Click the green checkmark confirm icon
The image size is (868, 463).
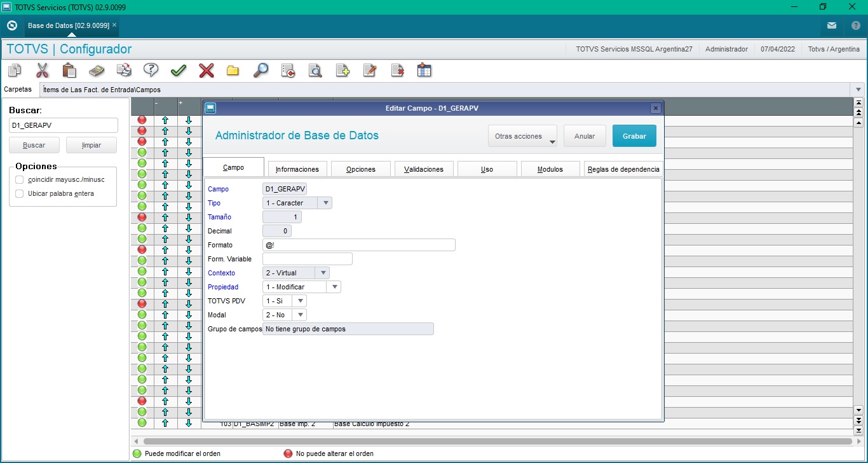(179, 70)
